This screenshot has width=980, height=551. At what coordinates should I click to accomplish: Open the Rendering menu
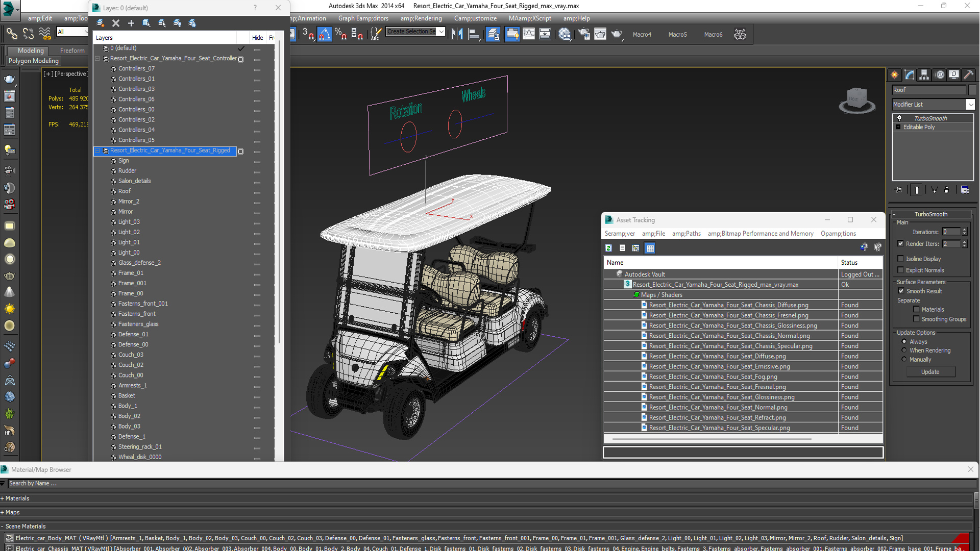[421, 18]
